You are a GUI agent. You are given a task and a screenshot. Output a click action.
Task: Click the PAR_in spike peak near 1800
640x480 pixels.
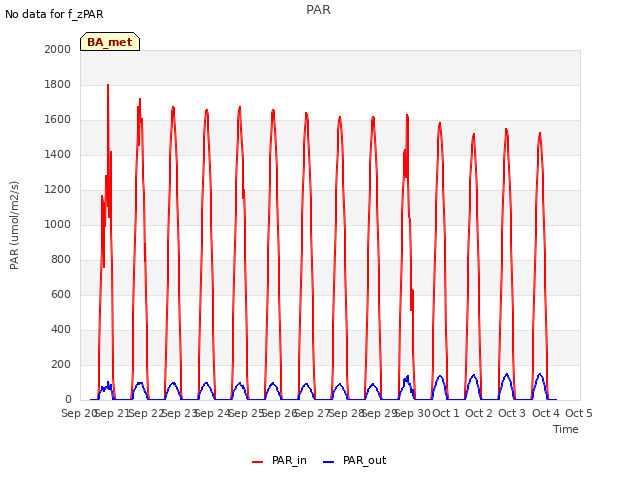tap(108, 85)
